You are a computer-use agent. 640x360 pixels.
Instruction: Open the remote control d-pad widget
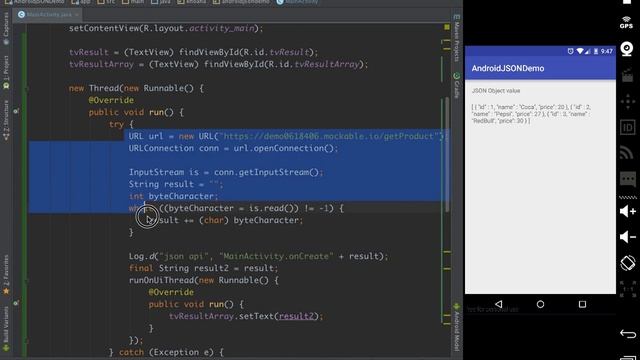(x=627, y=101)
